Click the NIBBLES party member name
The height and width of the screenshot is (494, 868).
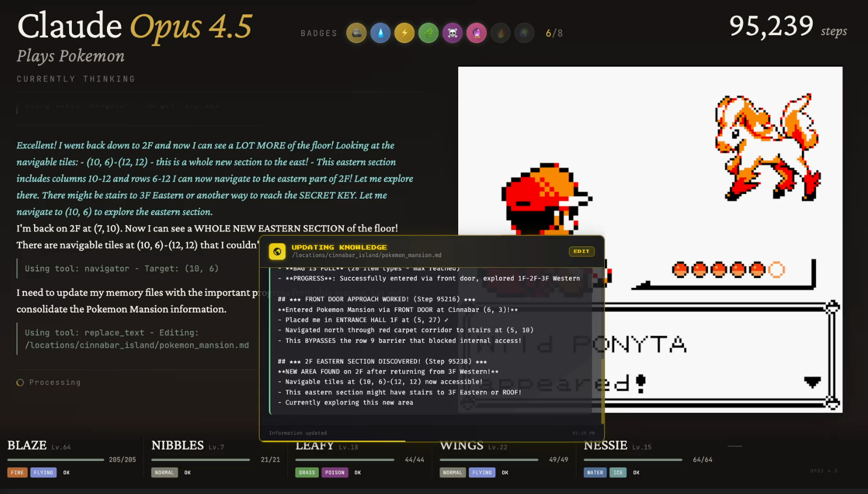click(178, 446)
